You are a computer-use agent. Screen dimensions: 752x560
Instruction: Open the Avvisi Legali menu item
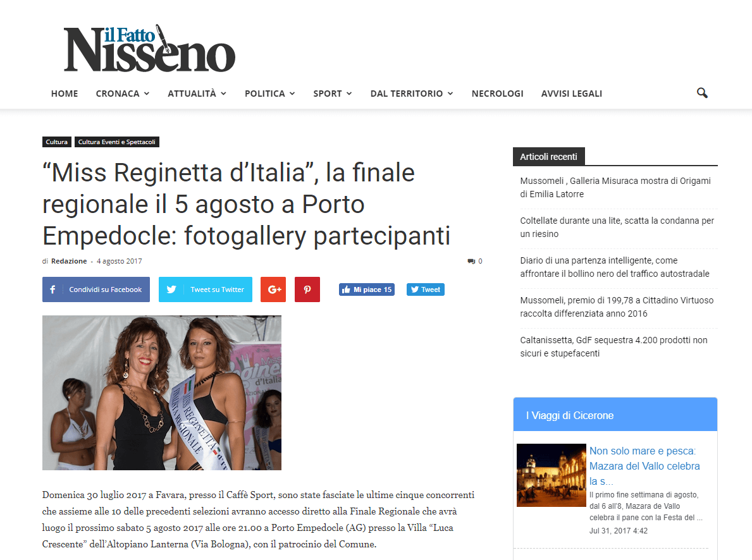point(572,94)
